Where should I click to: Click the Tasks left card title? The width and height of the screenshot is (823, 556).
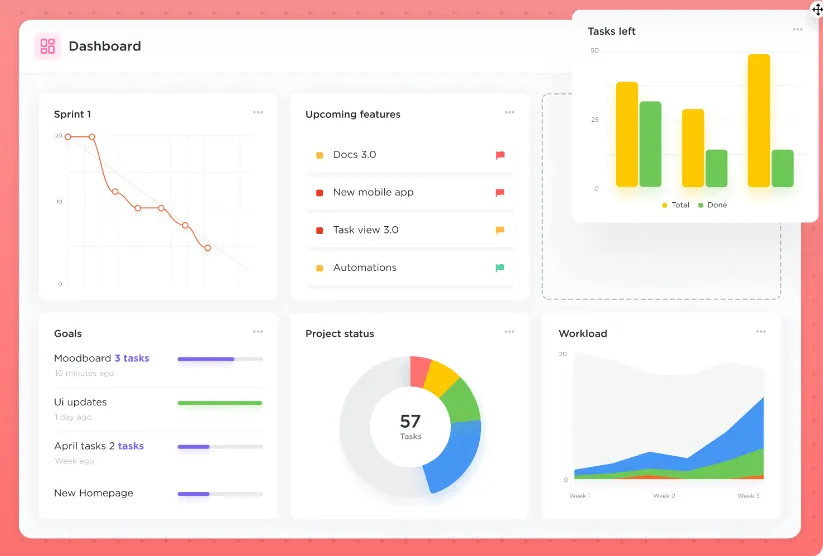point(611,32)
